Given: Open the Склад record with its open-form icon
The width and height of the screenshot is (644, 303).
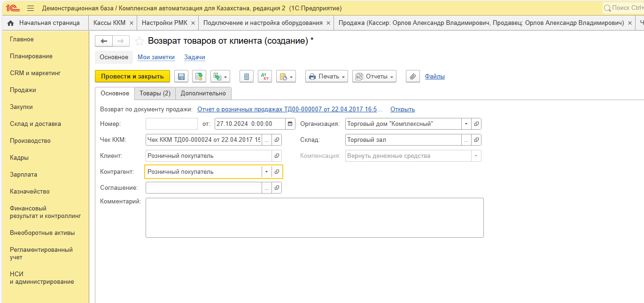Looking at the screenshot, I should tap(476, 140).
